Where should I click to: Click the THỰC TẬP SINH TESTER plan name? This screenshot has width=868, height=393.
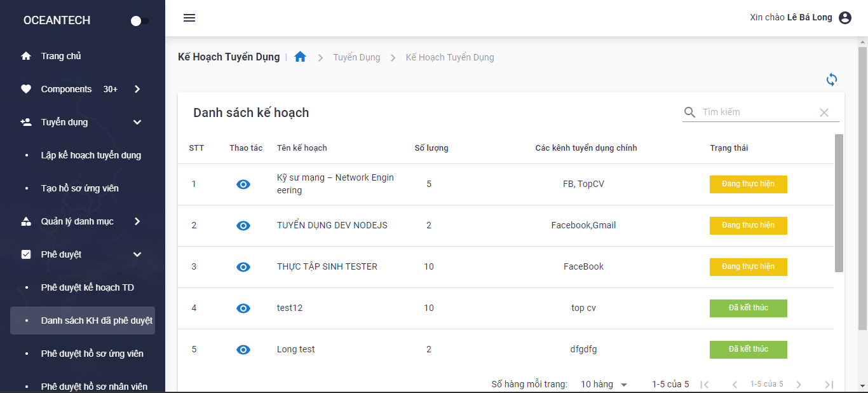[327, 266]
